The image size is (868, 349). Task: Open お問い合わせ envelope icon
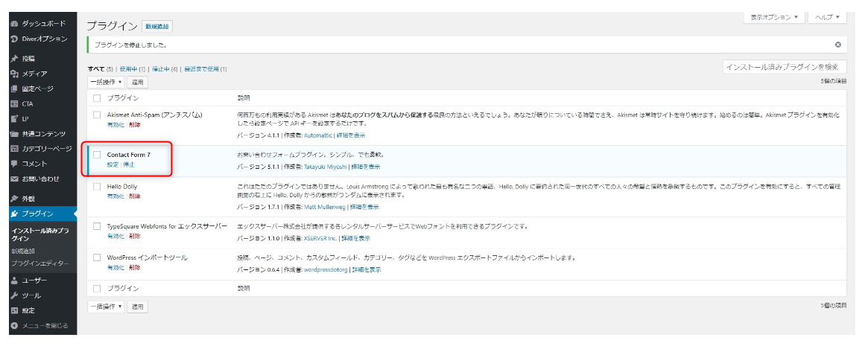click(14, 179)
